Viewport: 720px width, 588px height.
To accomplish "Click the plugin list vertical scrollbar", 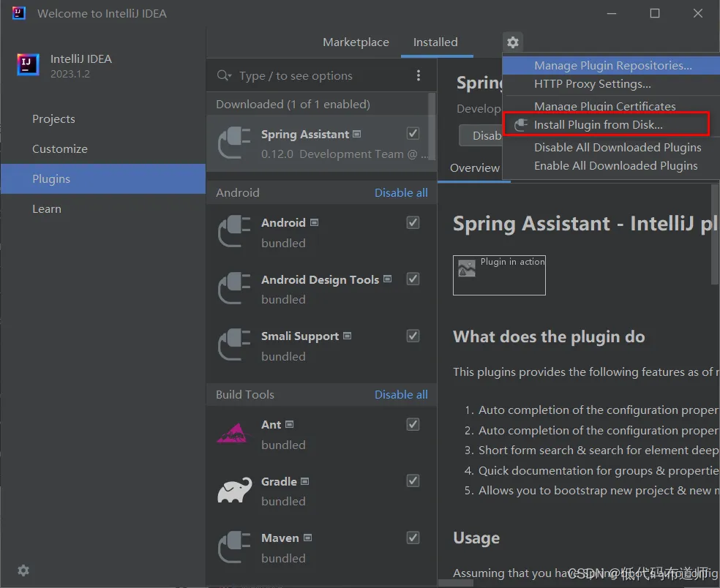I will coord(432,127).
